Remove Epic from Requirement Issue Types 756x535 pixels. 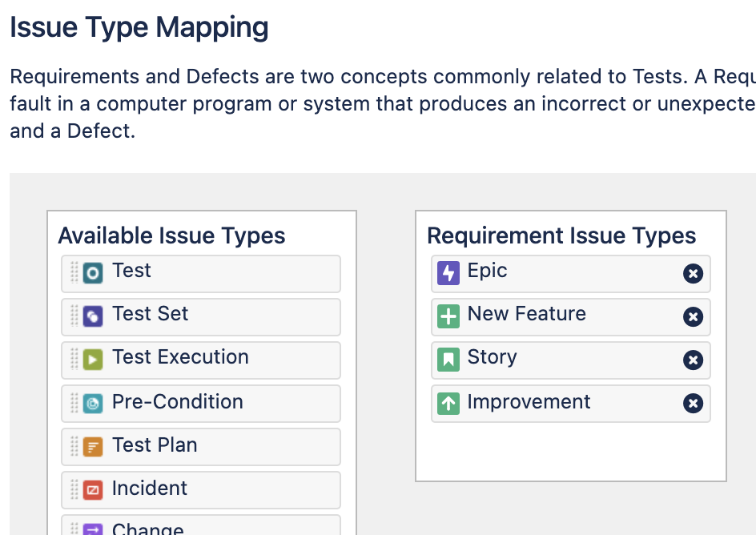point(693,274)
